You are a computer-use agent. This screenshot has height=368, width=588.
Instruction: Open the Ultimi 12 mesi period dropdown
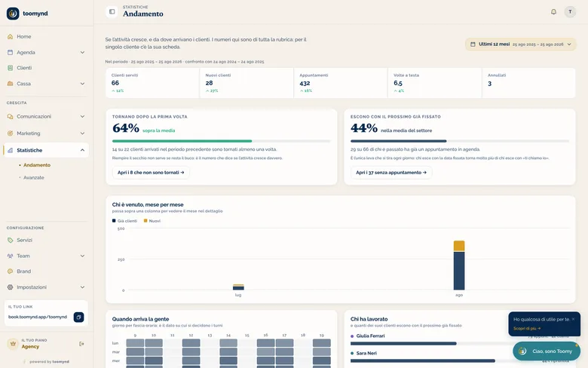520,44
